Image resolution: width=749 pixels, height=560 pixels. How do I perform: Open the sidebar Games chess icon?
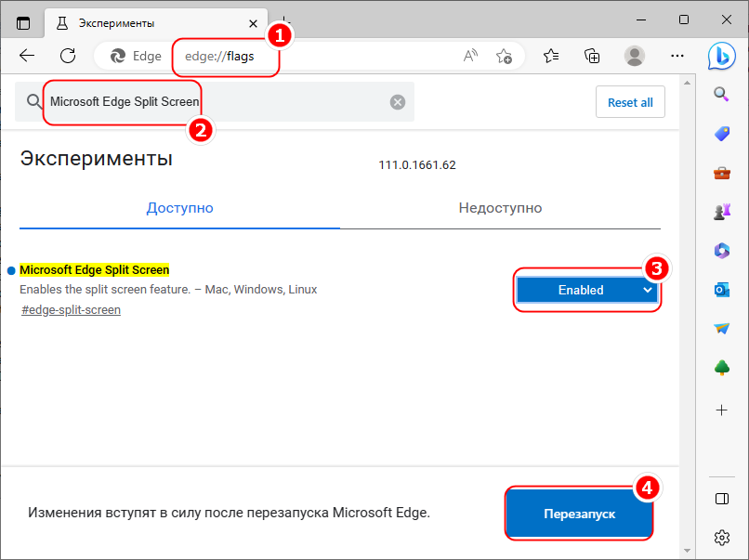(x=722, y=211)
